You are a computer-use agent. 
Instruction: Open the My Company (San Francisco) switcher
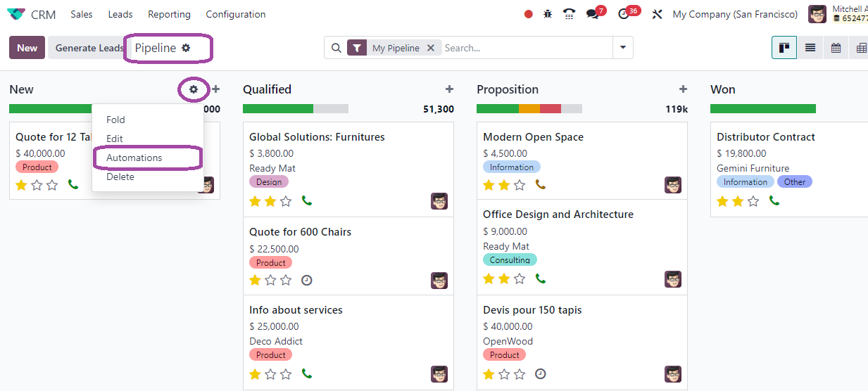coord(735,14)
